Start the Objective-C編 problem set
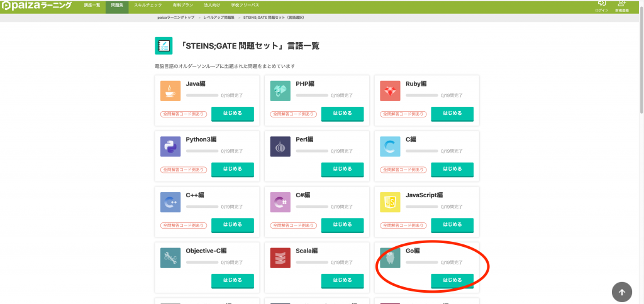This screenshot has width=644, height=304. click(233, 281)
